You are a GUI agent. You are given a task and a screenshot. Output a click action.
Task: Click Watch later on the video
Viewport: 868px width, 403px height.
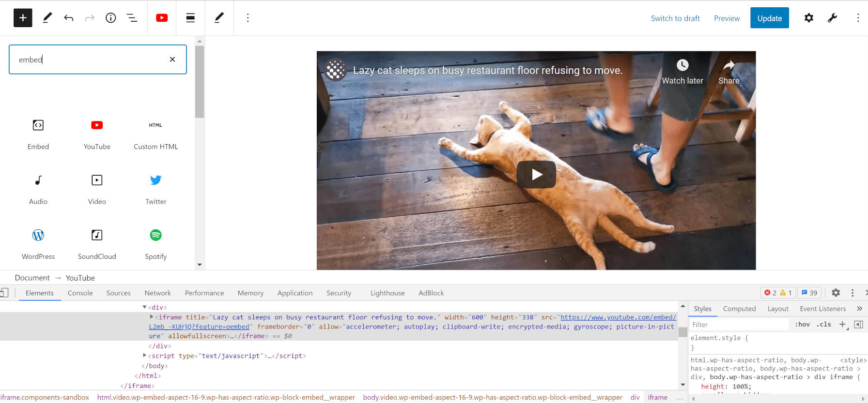[x=682, y=72]
